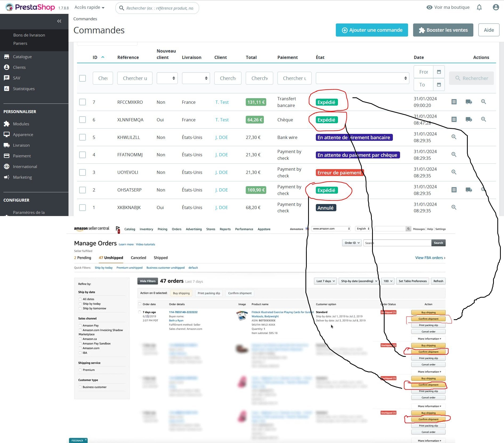Click the Modules puzzle icon in sidebar
Viewport: 504px width, 443px height.
click(x=7, y=124)
